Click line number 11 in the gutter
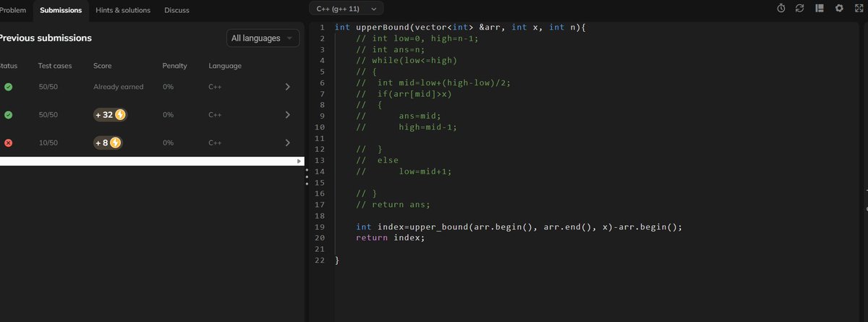868x322 pixels. click(320, 137)
